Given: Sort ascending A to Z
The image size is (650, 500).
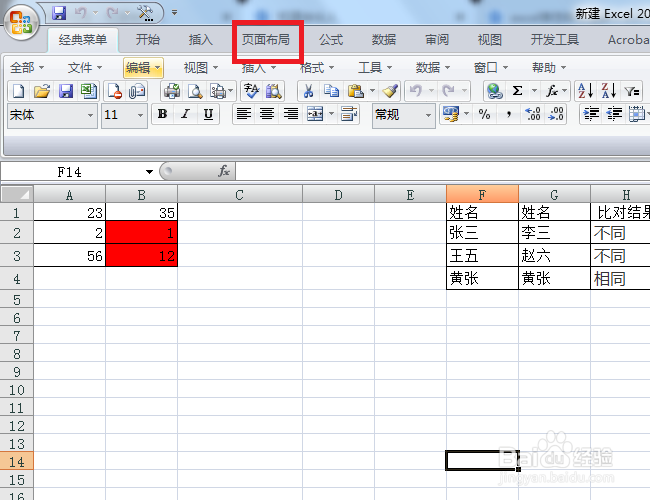Looking at the screenshot, I should [x=585, y=91].
